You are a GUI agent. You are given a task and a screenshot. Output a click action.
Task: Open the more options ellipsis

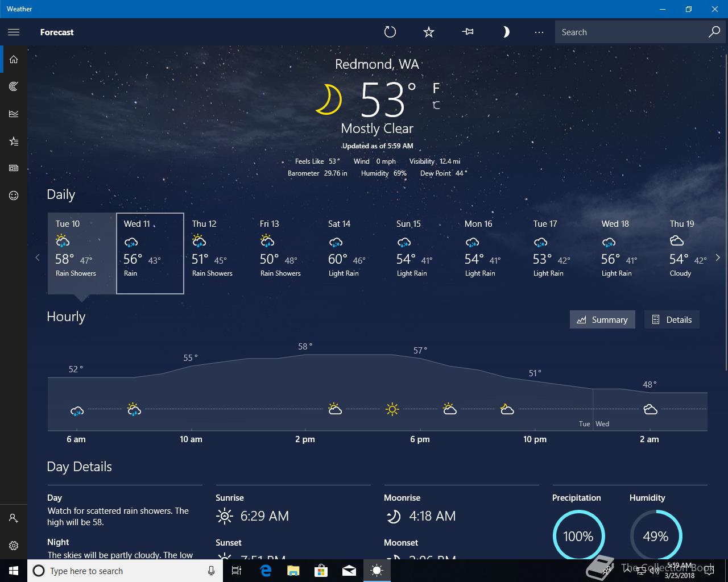pyautogui.click(x=539, y=32)
